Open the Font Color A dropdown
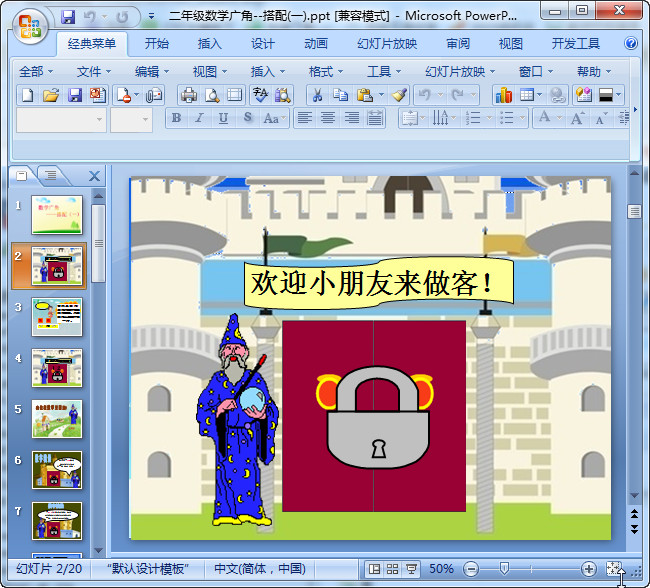This screenshot has height=588, width=650. [x=559, y=118]
